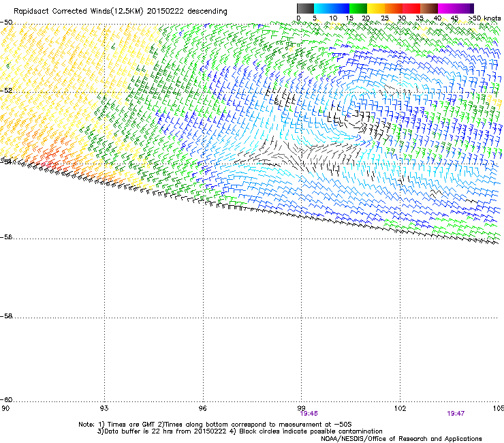
Task: Click the '102' longitude axis label
Action: tap(400, 408)
